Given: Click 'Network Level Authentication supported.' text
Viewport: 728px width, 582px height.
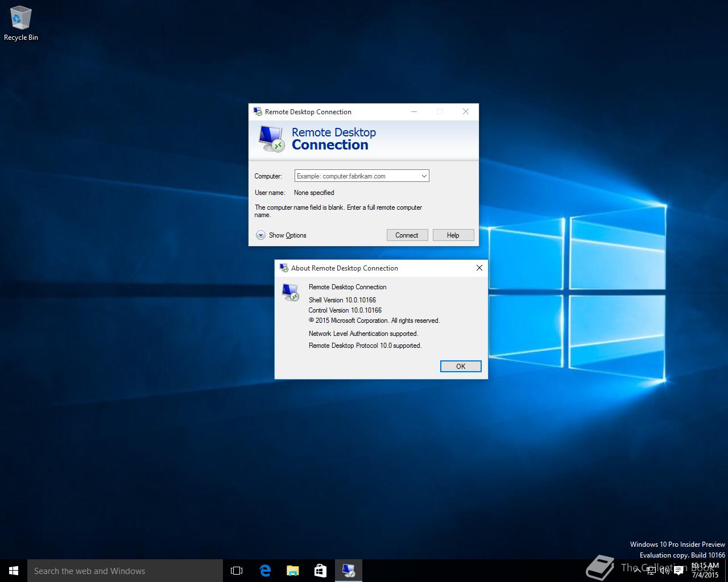Looking at the screenshot, I should (x=363, y=334).
